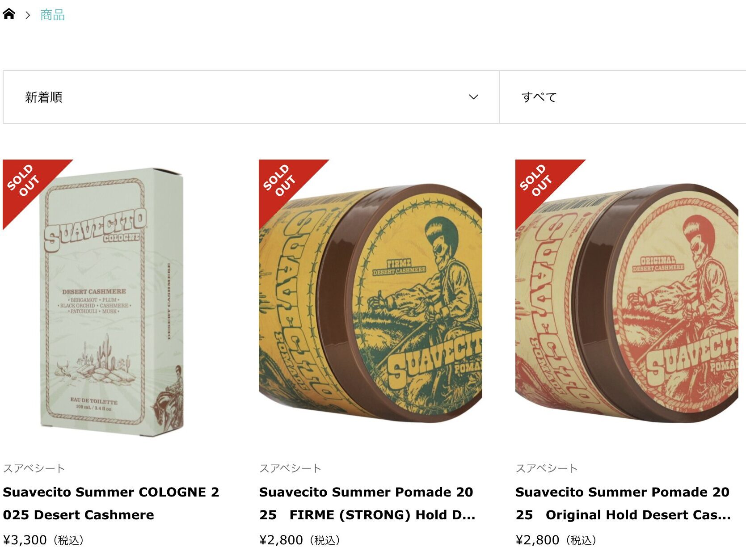Click スアベシート brand label under FIRME pomade
This screenshot has width=746, height=560.
coord(290,468)
